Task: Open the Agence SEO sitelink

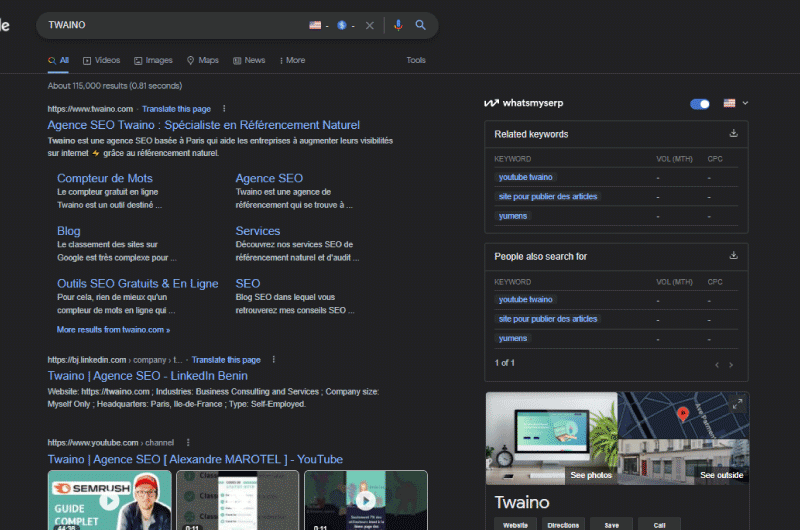Action: pos(269,178)
